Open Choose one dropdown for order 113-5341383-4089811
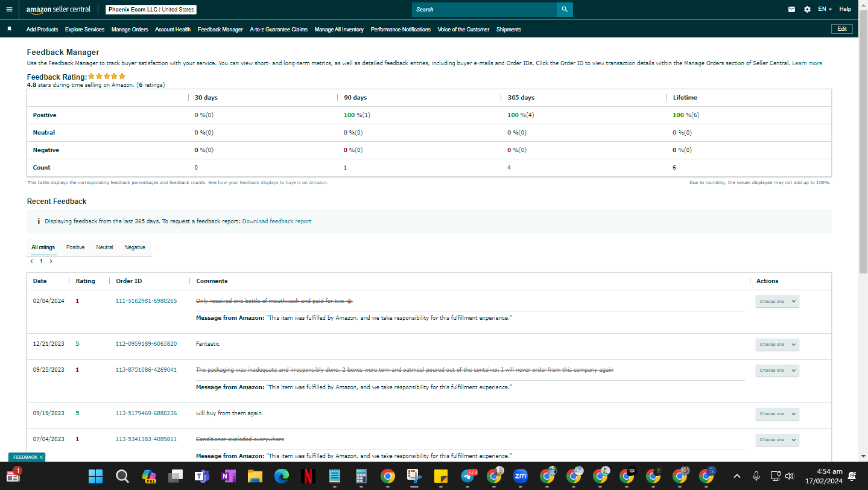The image size is (868, 490). click(777, 440)
